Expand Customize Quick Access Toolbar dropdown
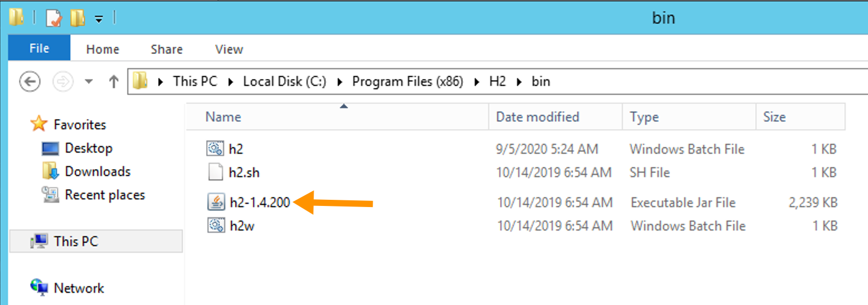 click(x=99, y=19)
